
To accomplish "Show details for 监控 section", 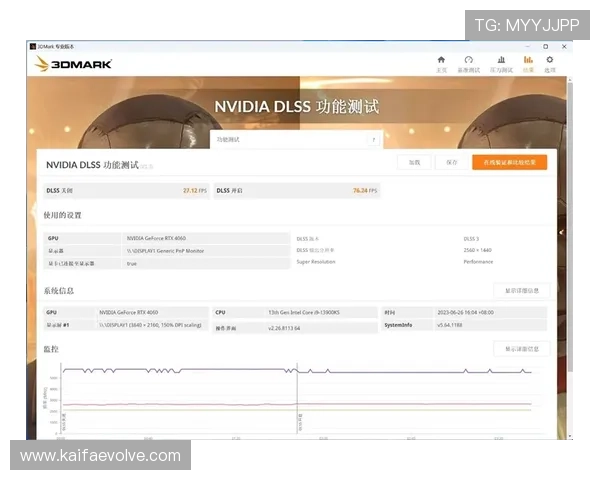I will 522,349.
